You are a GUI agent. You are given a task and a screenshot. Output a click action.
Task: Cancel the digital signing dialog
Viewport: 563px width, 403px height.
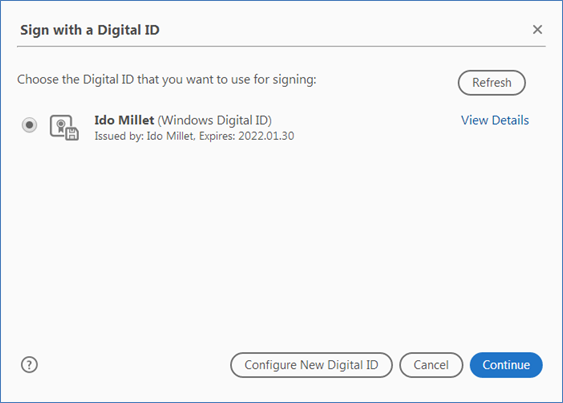coord(431,365)
